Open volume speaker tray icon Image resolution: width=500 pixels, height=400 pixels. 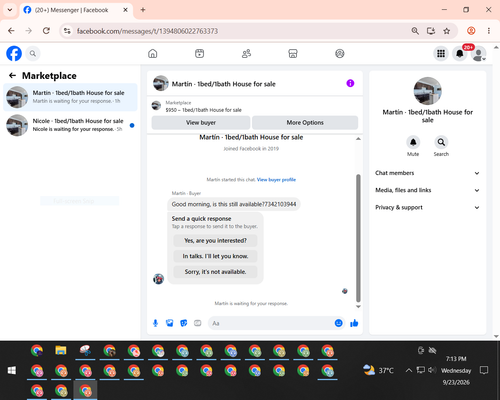[x=432, y=370]
